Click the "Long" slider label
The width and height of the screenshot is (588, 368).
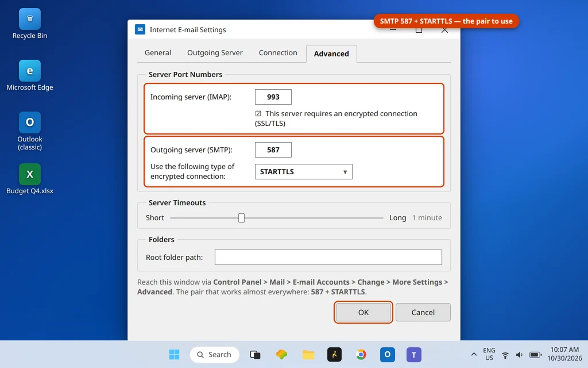(397, 218)
